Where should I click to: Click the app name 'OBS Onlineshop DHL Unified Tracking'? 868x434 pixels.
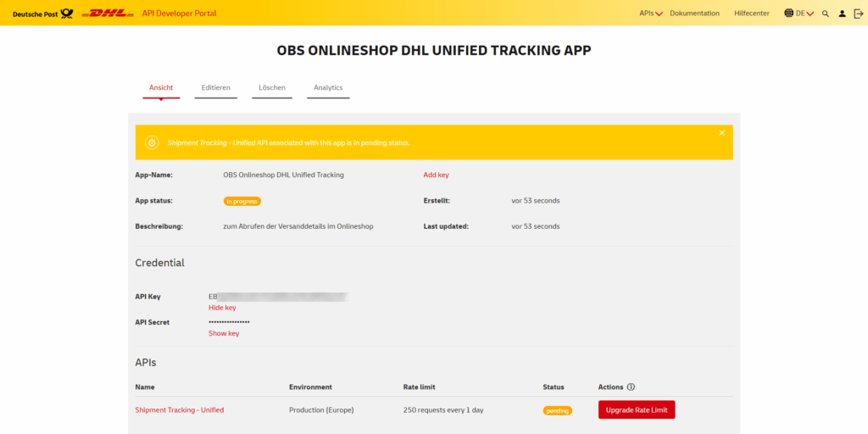click(x=283, y=175)
